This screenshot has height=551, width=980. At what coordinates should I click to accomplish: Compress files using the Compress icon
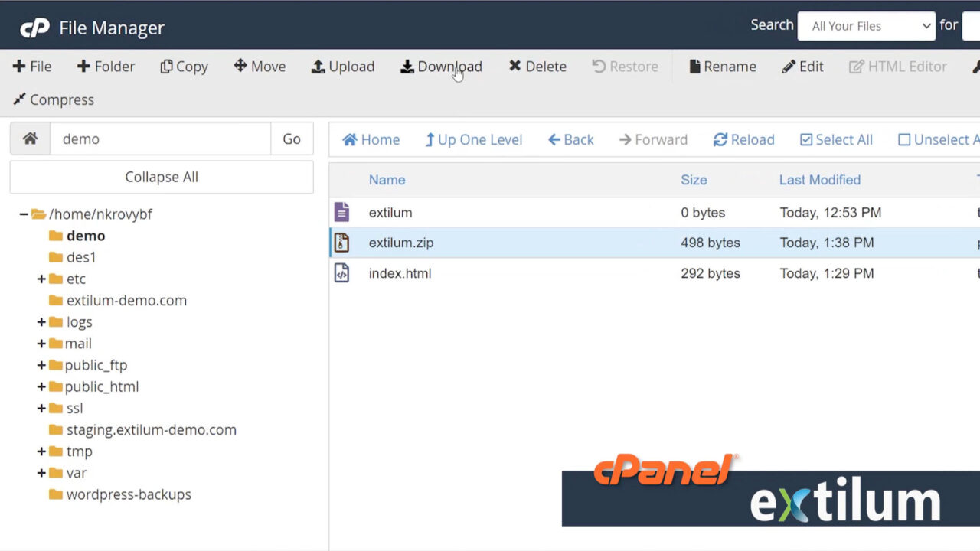(x=53, y=99)
